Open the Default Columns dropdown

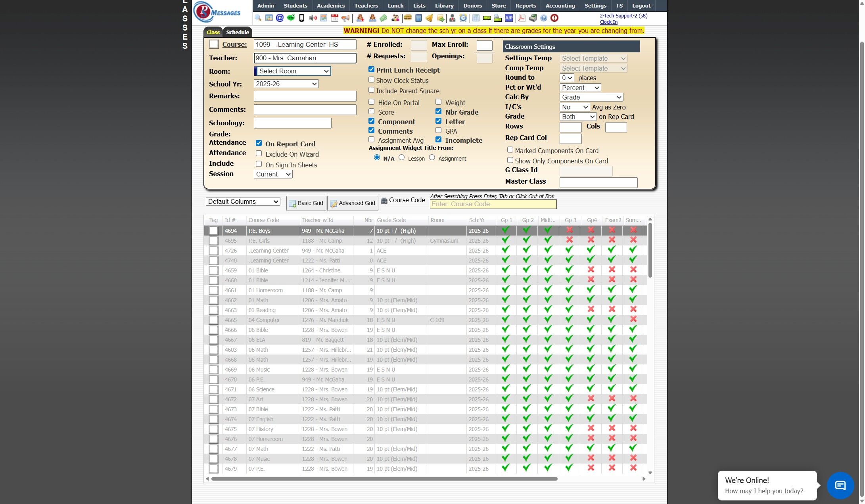click(243, 201)
